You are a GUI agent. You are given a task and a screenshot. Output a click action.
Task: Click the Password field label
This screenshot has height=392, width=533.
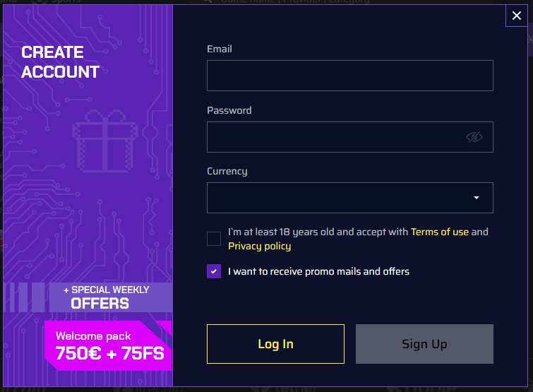click(229, 110)
